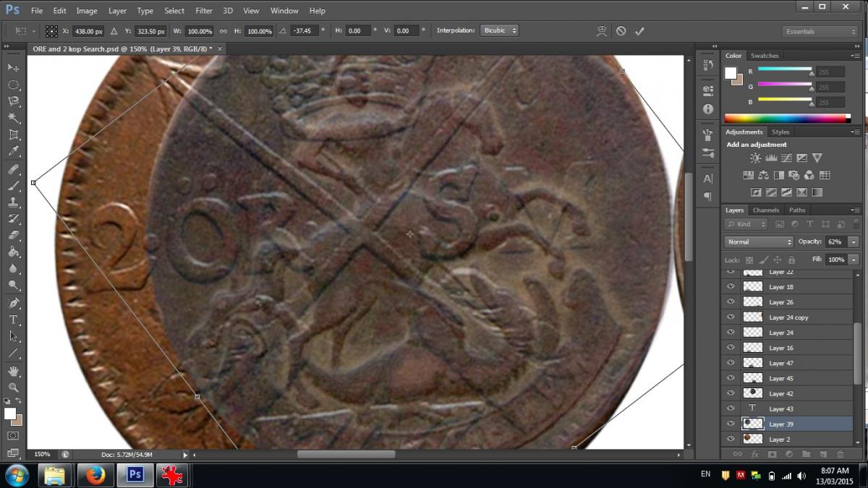Screen dimensions: 868x488
Task: Click the rotation angle field
Action: 304,31
